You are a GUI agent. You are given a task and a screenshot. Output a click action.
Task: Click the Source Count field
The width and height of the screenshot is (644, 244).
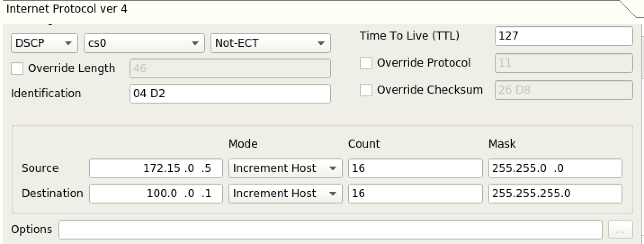pyautogui.click(x=415, y=168)
